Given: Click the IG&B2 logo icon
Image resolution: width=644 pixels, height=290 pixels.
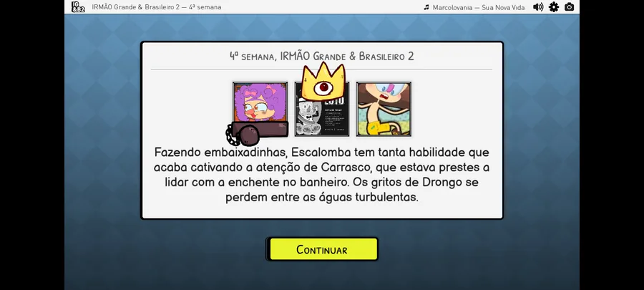Looking at the screenshot, I should point(78,7).
